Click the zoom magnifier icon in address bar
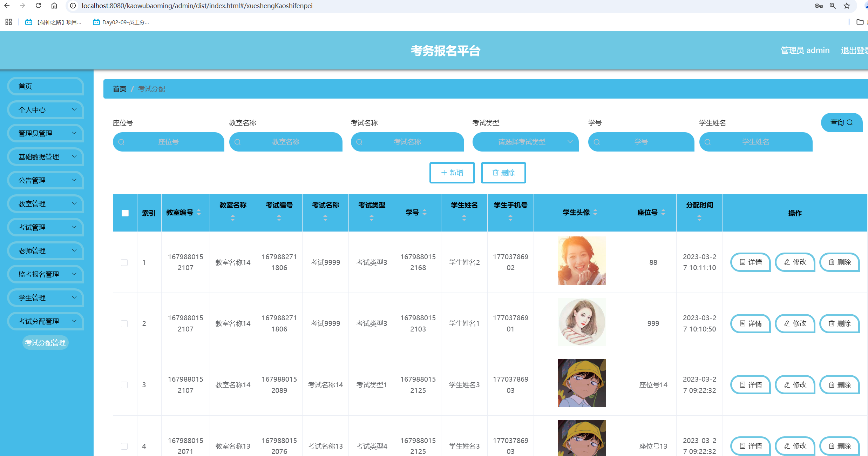This screenshot has width=868, height=456. 833,6
